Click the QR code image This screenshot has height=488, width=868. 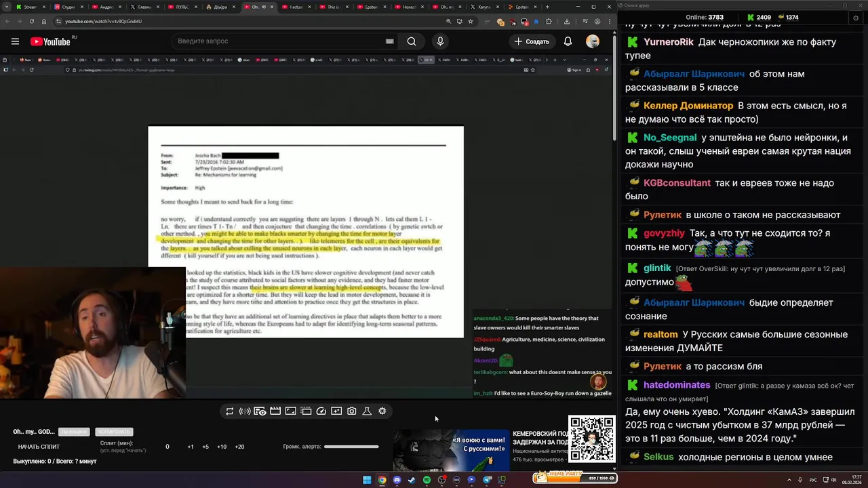(592, 439)
